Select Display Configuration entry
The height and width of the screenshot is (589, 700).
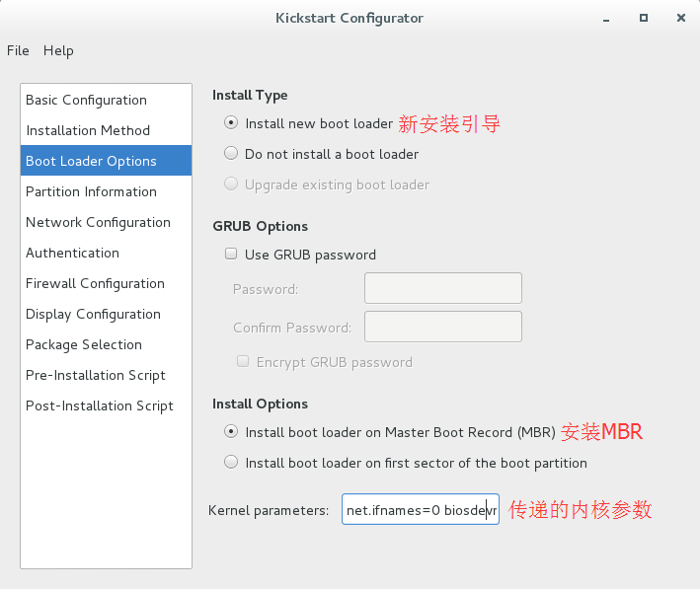coord(107,314)
